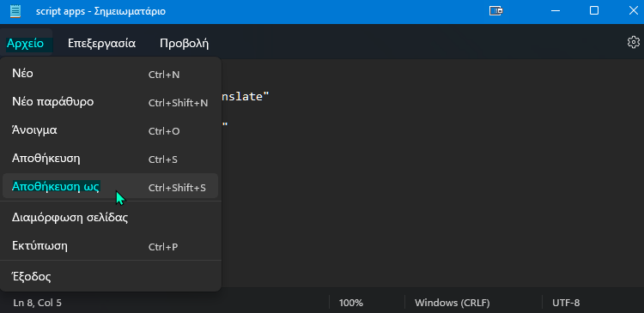Choose Άνοιγμα to open a file
The width and height of the screenshot is (644, 313).
pyautogui.click(x=110, y=130)
